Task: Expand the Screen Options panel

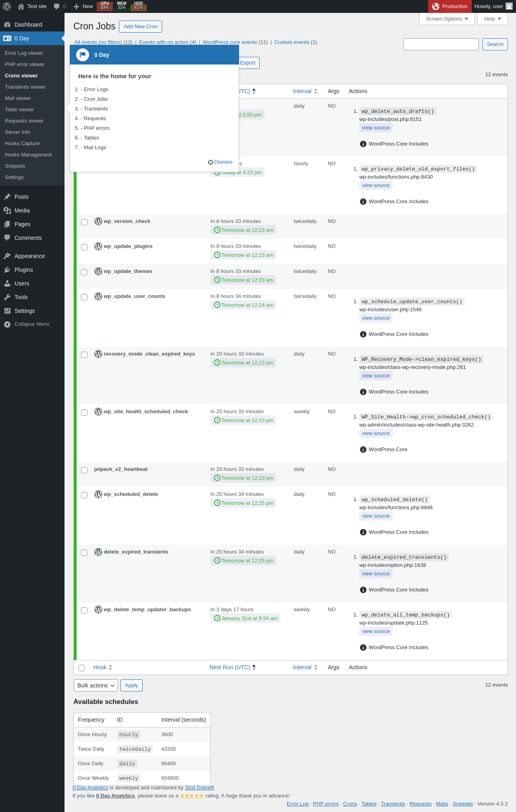Action: coord(447,19)
